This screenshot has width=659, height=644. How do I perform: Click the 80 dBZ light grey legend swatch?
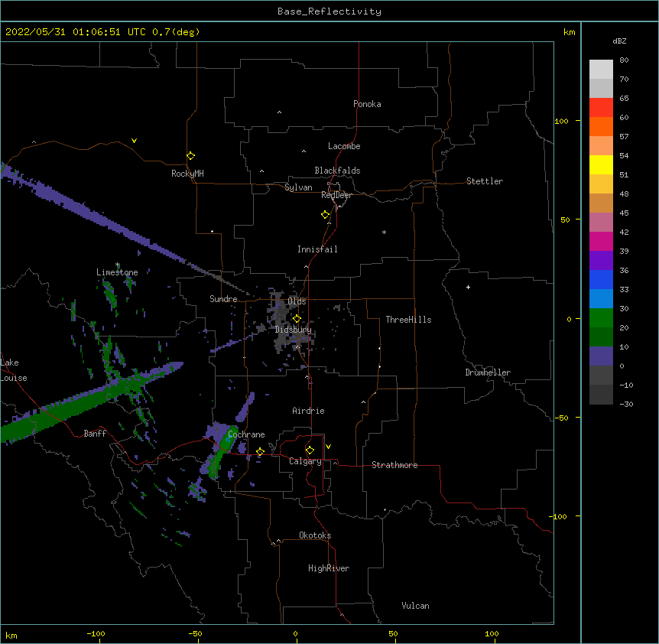[601, 69]
